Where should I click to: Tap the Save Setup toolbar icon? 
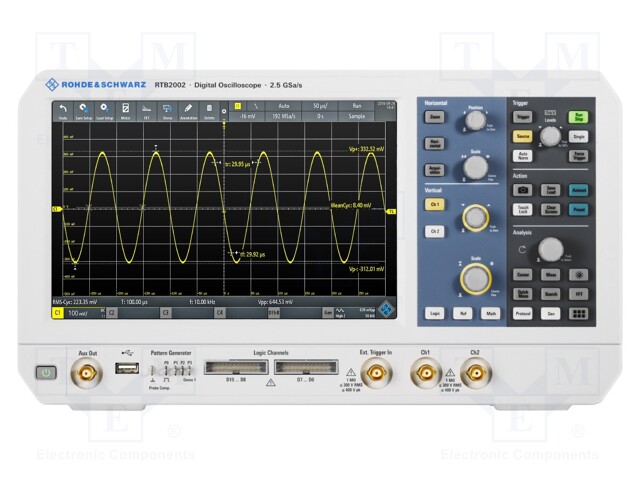coord(84,109)
